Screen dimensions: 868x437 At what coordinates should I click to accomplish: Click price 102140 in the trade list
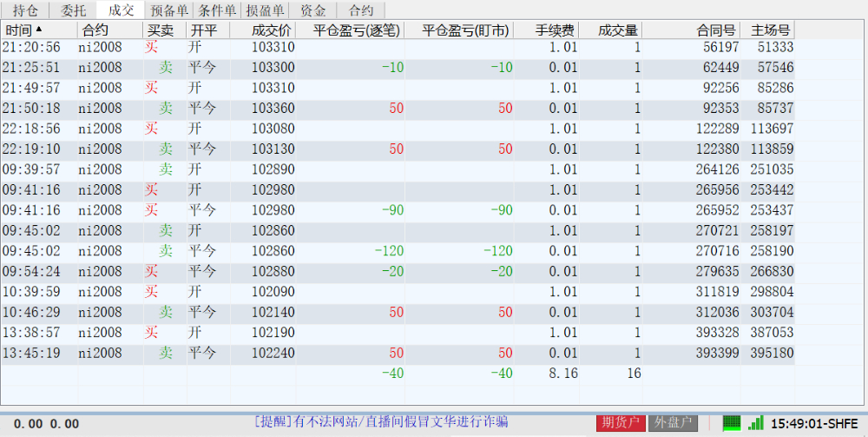[273, 313]
